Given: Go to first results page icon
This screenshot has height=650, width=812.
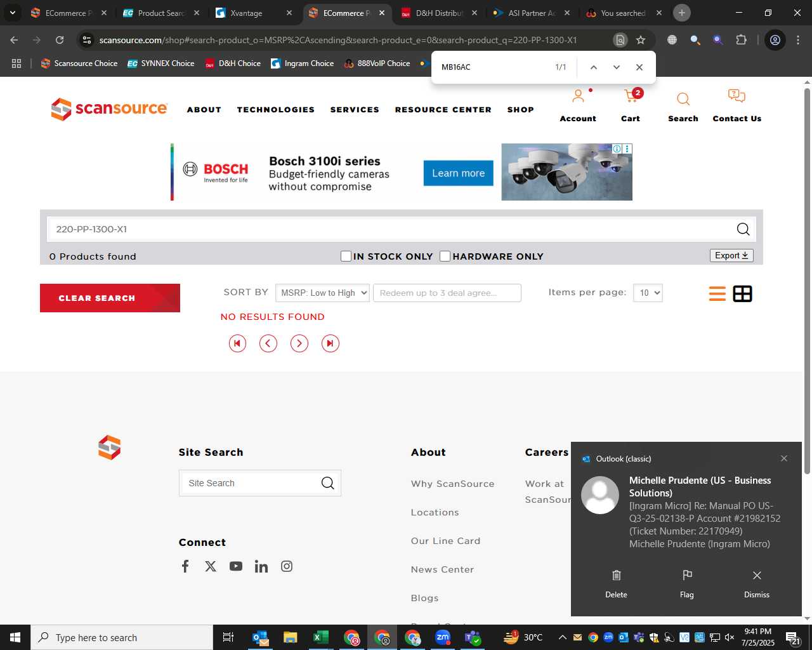Looking at the screenshot, I should click(x=237, y=343).
